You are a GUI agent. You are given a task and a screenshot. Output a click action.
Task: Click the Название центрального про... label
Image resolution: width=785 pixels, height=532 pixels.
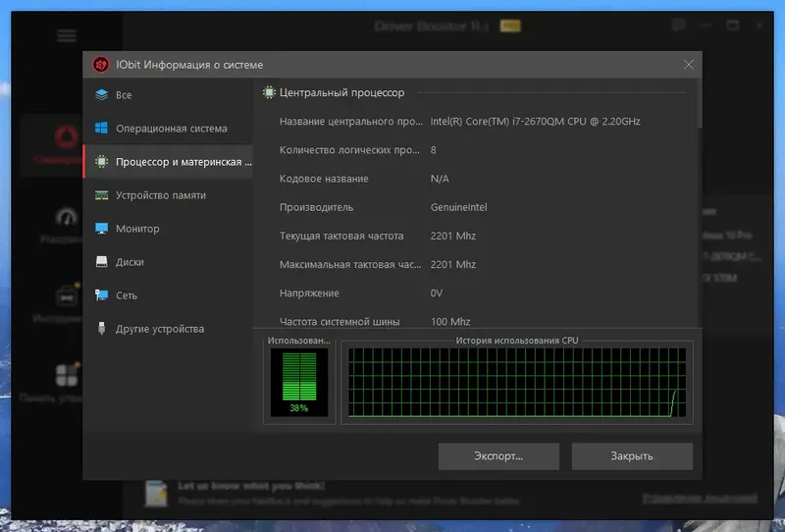[x=351, y=122]
